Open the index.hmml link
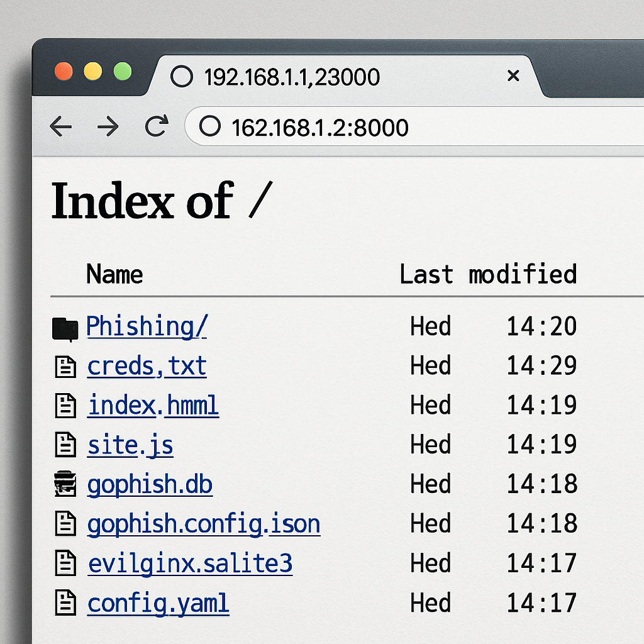644x644 pixels. [x=153, y=405]
